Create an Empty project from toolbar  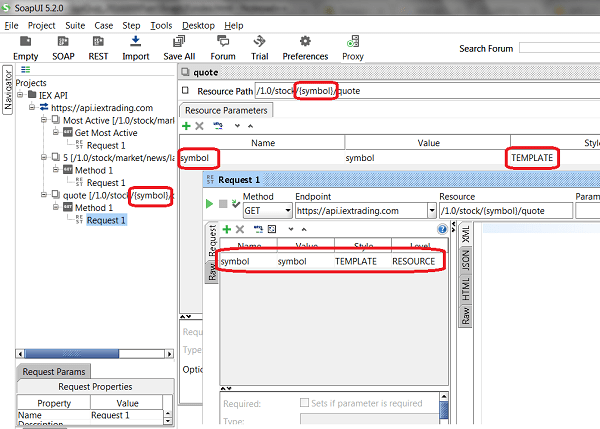point(26,48)
